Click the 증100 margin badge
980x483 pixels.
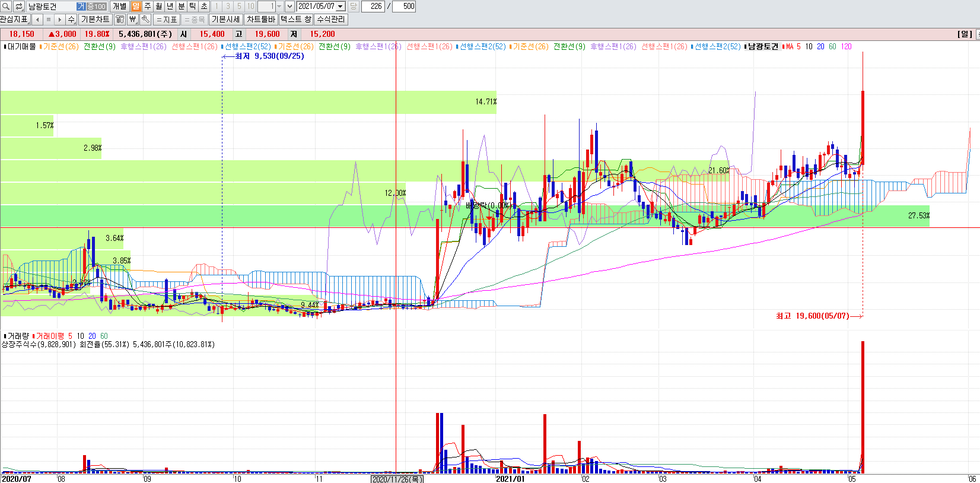[x=97, y=6]
